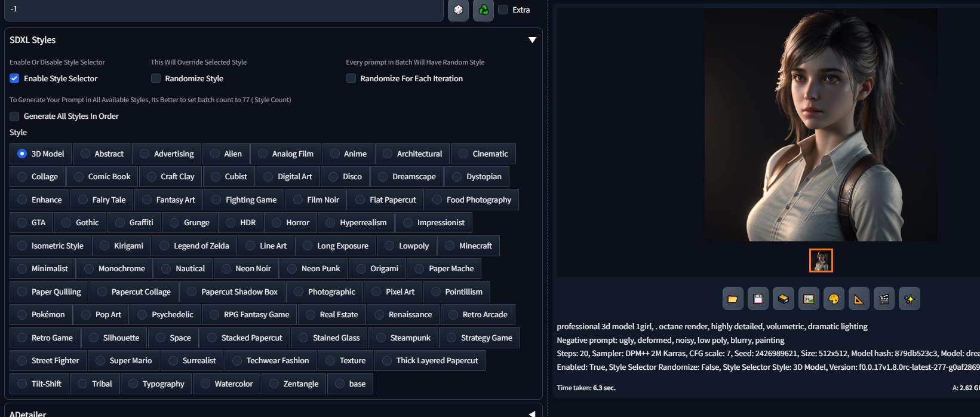Screen dimensions: 980x417
Task: Enable the Extra seed checkbox
Action: coord(503,10)
